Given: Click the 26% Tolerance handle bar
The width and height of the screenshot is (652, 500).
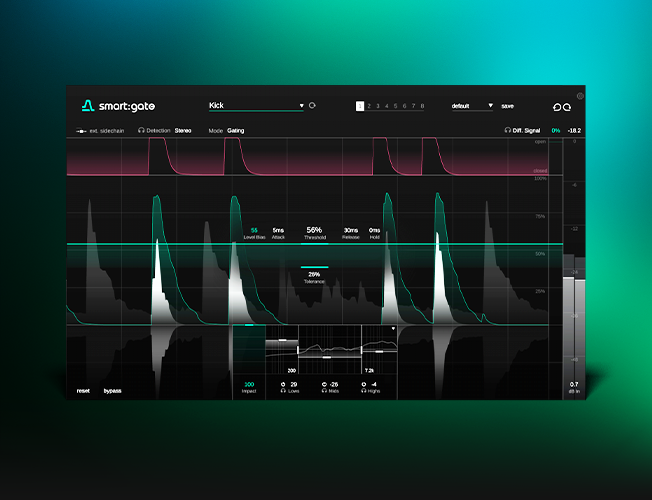Looking at the screenshot, I should click(x=314, y=267).
